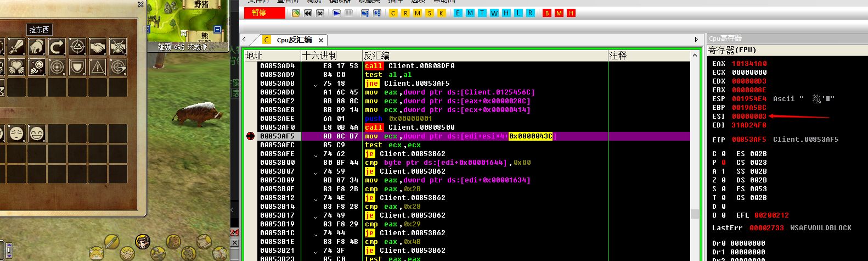Screen dimensions: 868x261
Task: Click the pick-up hand action icon
Action: pyautogui.click(x=37, y=47)
